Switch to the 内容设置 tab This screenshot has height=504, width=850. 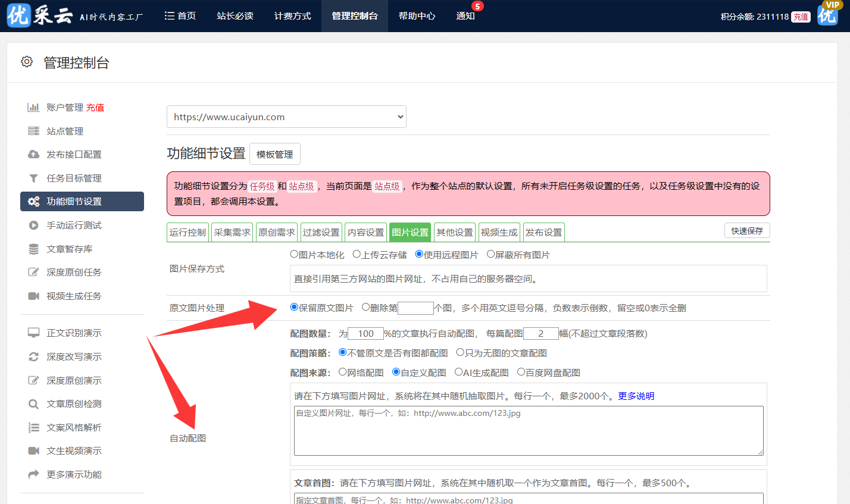[x=365, y=233]
